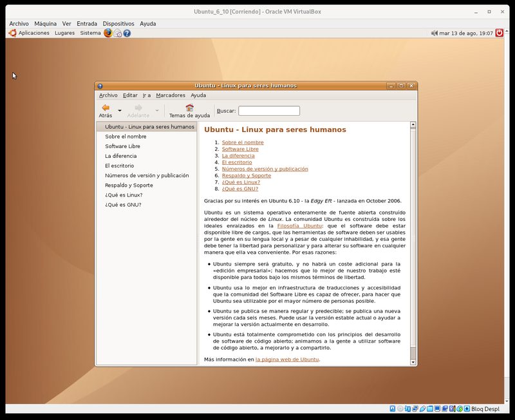
Task: Select sidebar item Sobre el nombre
Action: click(147, 137)
